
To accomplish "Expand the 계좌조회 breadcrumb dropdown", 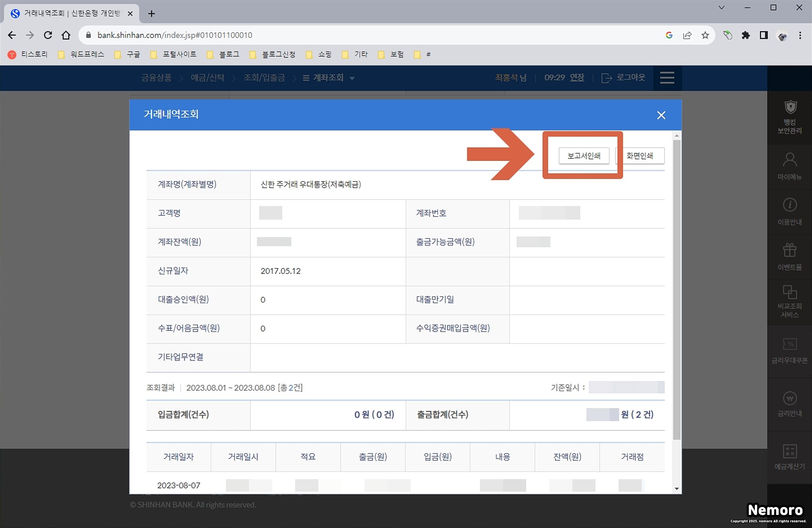I will [329, 78].
